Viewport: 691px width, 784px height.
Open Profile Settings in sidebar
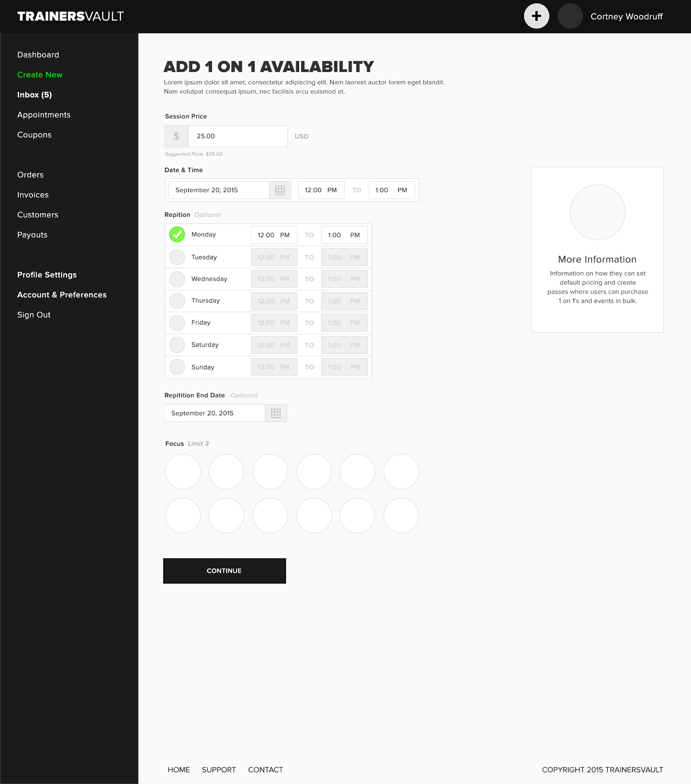(47, 275)
